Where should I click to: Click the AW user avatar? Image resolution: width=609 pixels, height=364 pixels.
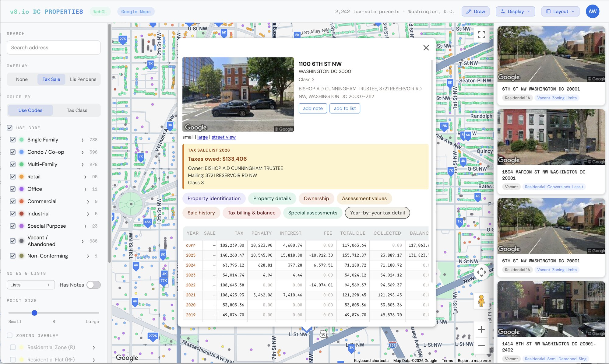[x=592, y=12]
